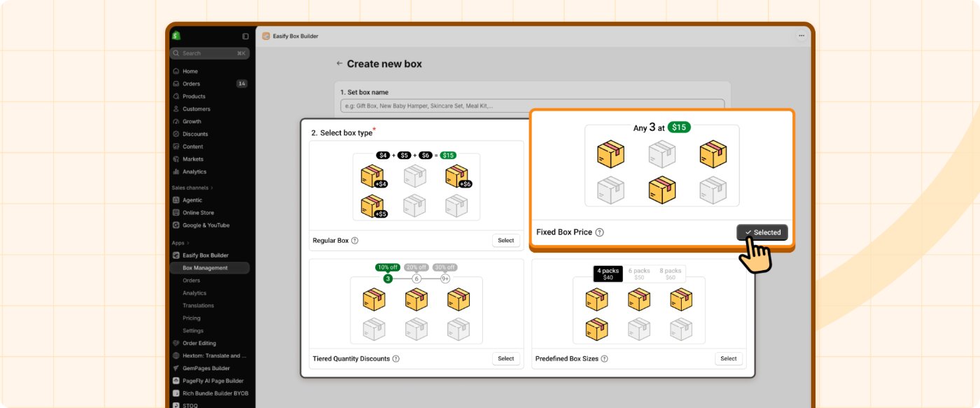The width and height of the screenshot is (980, 408).
Task: Click the 4 packs $40 tab
Action: (x=608, y=274)
